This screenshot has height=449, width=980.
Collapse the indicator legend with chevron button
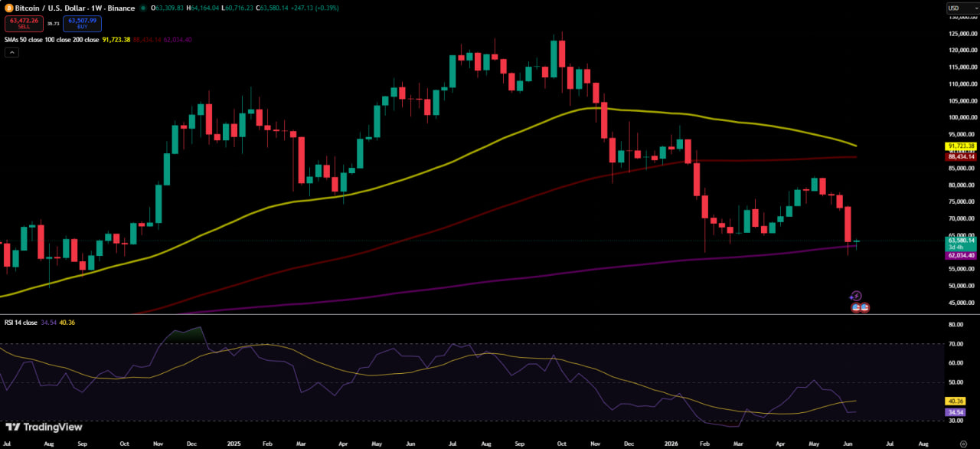pyautogui.click(x=11, y=52)
